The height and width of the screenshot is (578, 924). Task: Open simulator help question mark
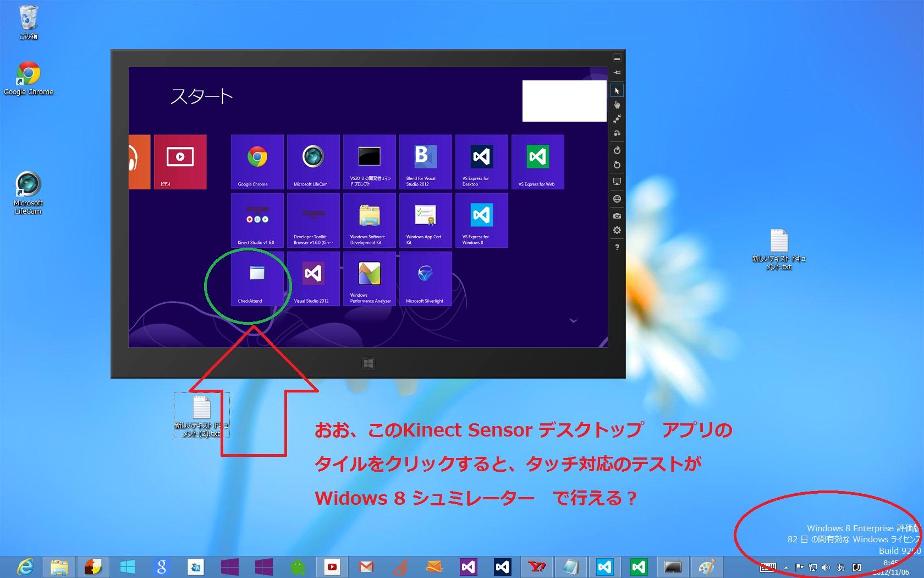coord(617,247)
